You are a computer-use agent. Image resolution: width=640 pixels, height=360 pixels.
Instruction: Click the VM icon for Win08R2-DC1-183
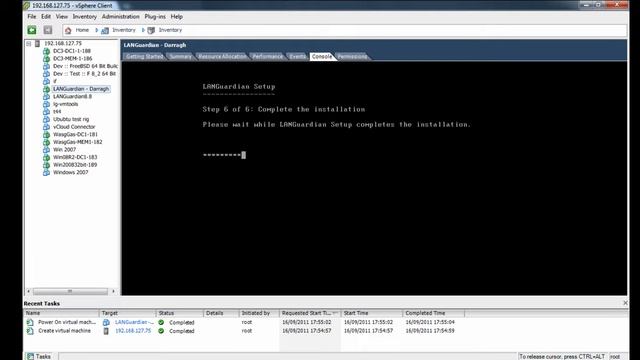coord(47,157)
